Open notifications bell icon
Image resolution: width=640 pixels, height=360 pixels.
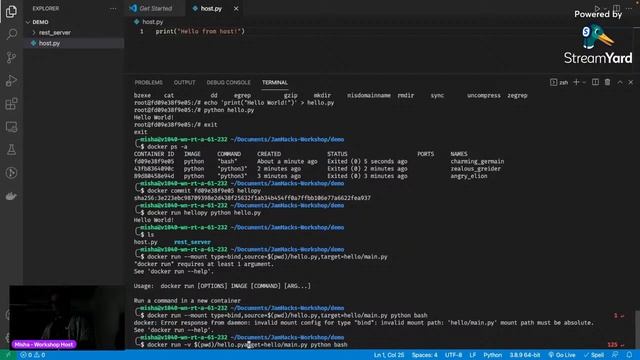(629, 355)
